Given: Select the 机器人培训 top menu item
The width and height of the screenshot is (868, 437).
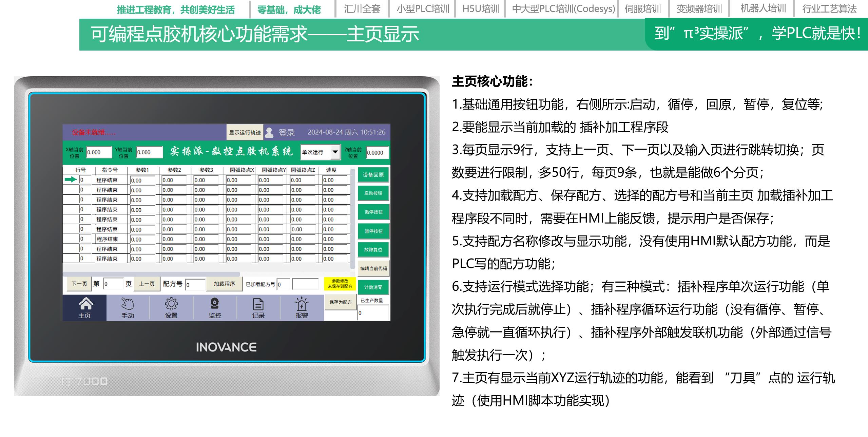Looking at the screenshot, I should point(763,9).
